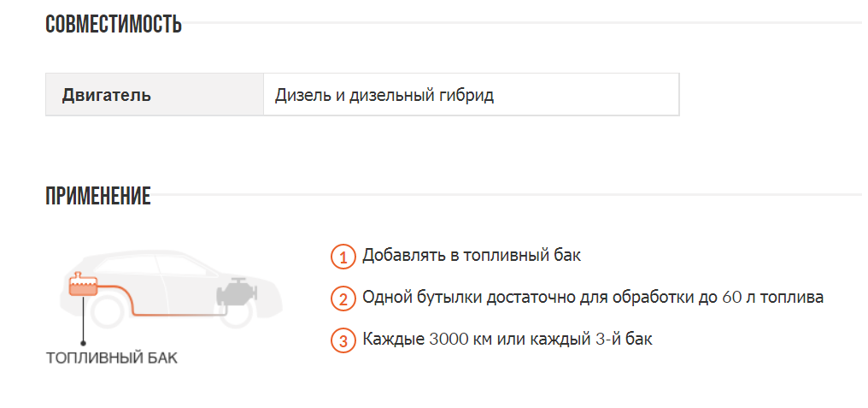
Task: Click the circled number 2 icon
Action: click(342, 299)
